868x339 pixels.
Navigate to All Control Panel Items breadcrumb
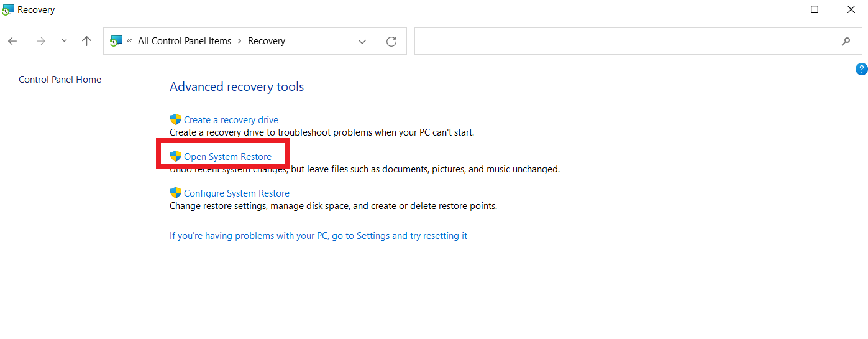(x=184, y=41)
